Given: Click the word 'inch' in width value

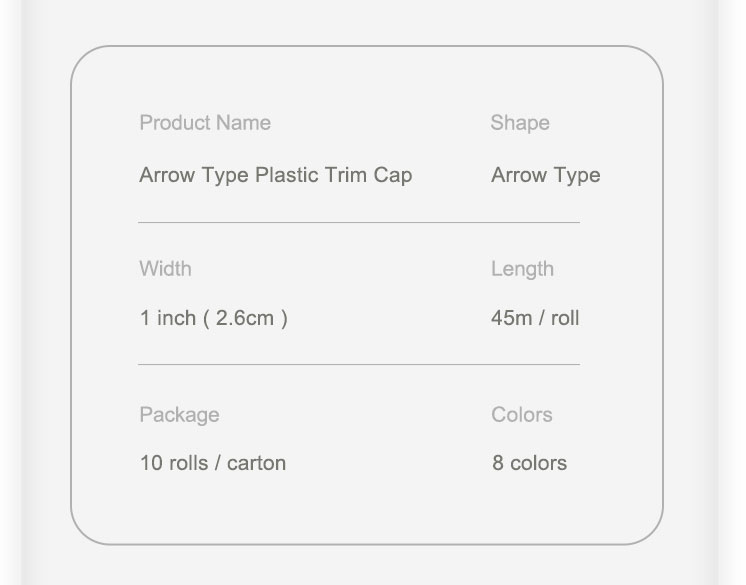Looking at the screenshot, I should tap(176, 319).
